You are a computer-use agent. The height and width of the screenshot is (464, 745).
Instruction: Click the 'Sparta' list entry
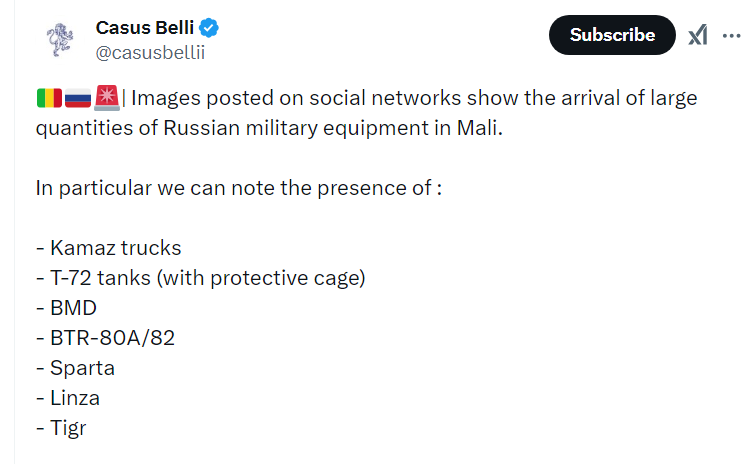click(76, 369)
